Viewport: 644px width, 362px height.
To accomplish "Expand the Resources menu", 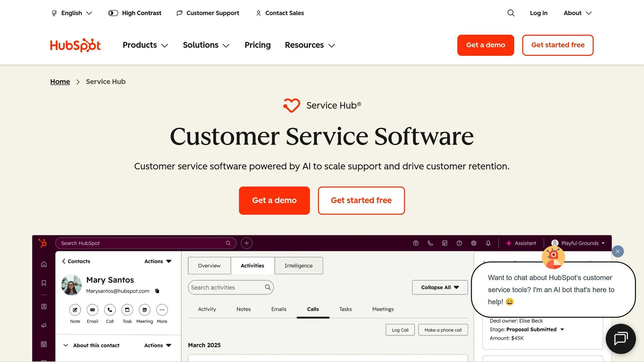I will pyautogui.click(x=310, y=45).
